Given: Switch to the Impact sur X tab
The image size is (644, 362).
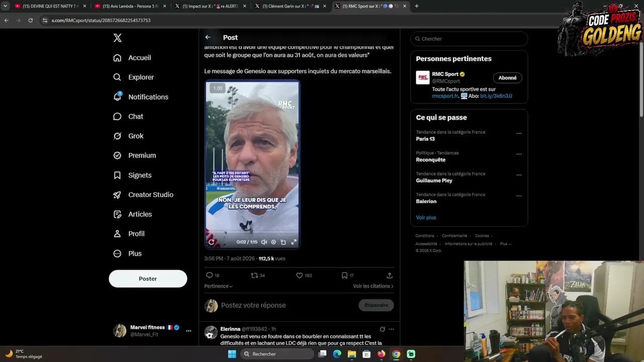Looking at the screenshot, I should pos(210,6).
